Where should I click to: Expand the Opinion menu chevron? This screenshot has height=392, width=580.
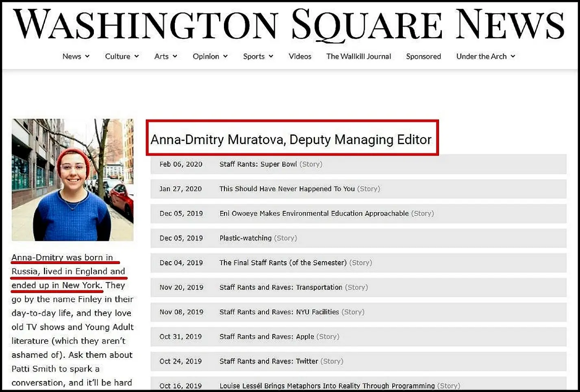225,56
